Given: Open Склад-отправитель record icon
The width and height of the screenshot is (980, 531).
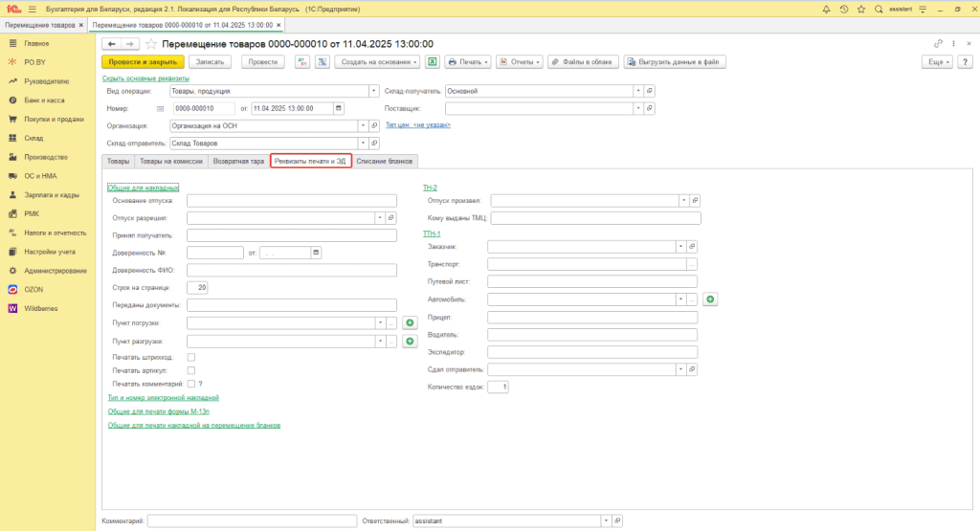Looking at the screenshot, I should point(374,144).
